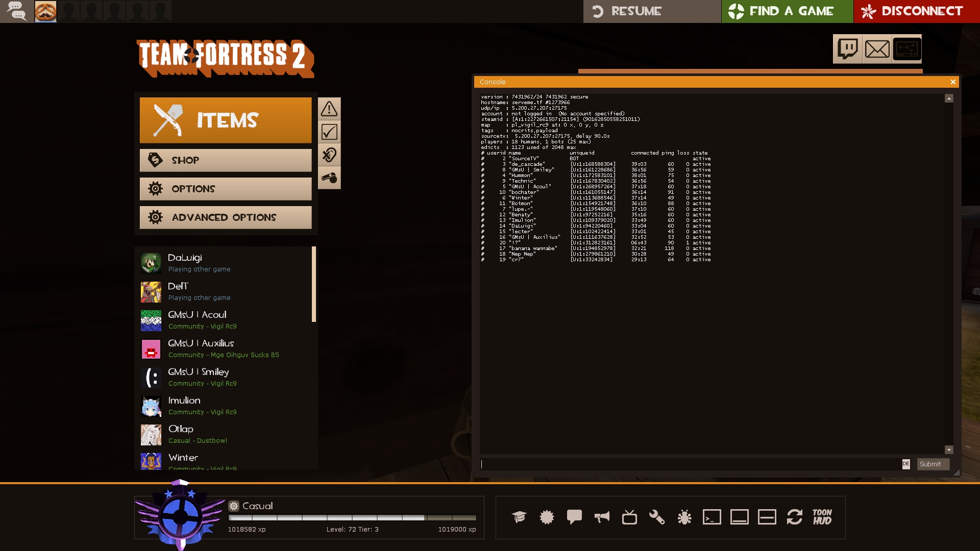Click the megaphone icon in bottom toolbar
Viewport: 980px width, 551px height.
point(602,517)
